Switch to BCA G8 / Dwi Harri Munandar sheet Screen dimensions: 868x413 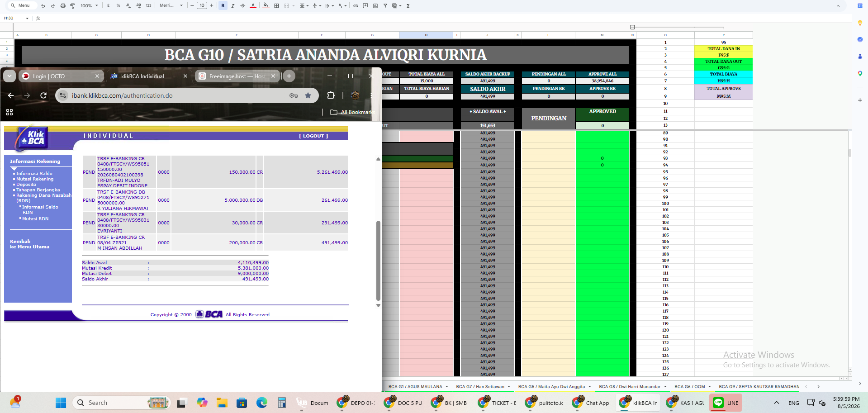click(632, 387)
